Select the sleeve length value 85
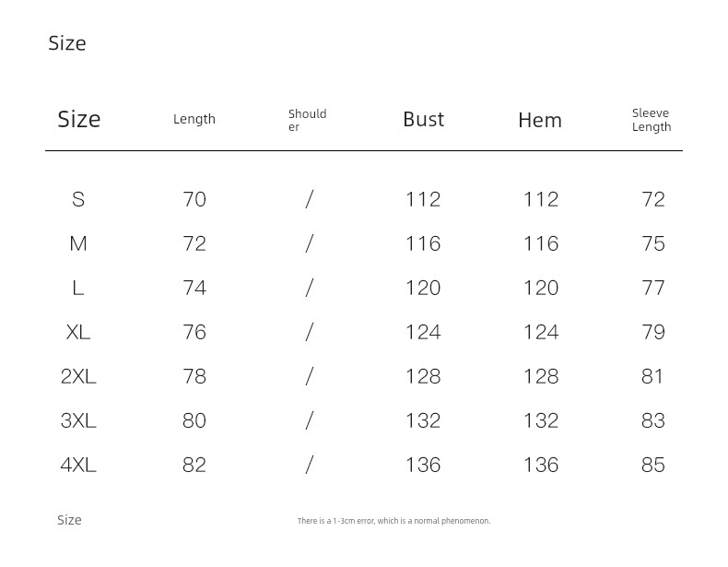The width and height of the screenshot is (728, 567). tap(653, 465)
